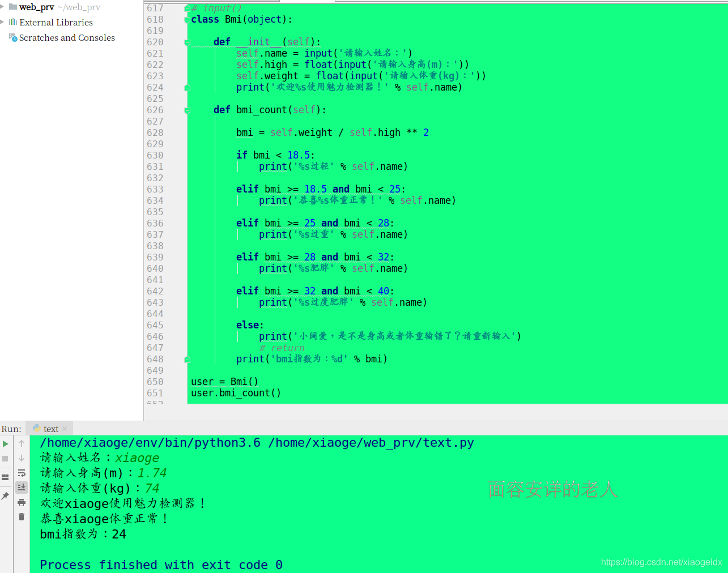
Task: Click the 'user = Bmi()' line
Action: (x=224, y=382)
